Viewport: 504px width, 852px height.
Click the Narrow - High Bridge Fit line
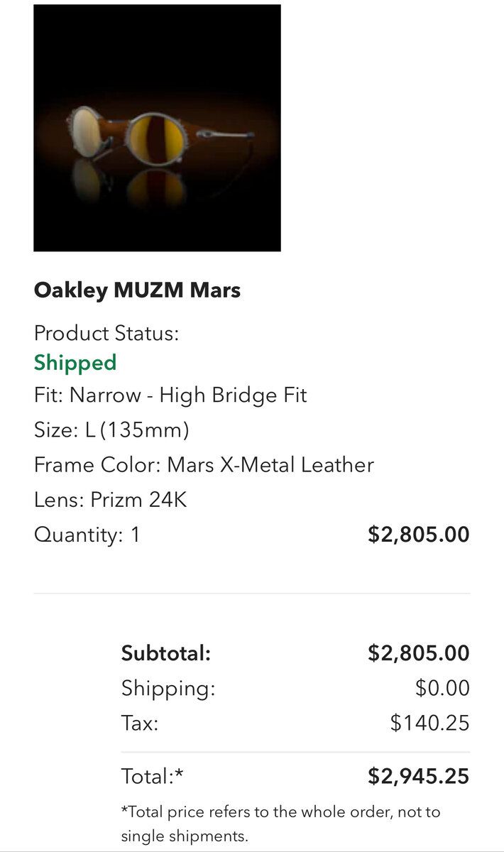170,395
